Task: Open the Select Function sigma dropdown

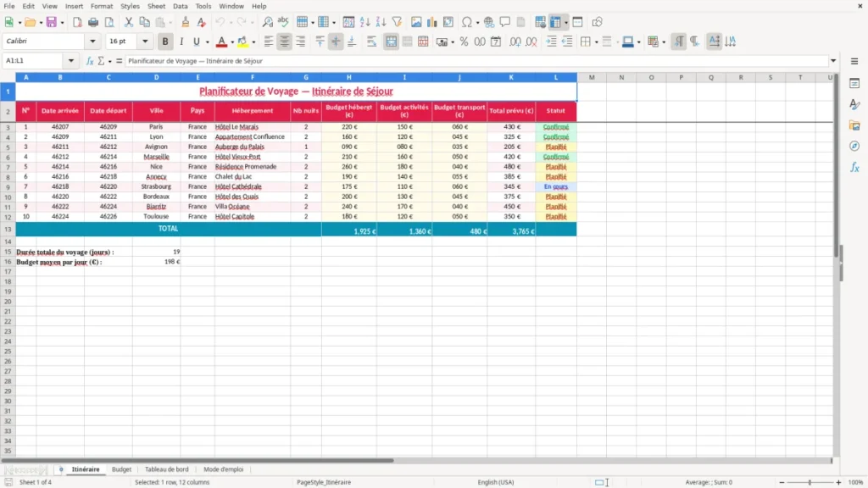Action: tap(109, 61)
